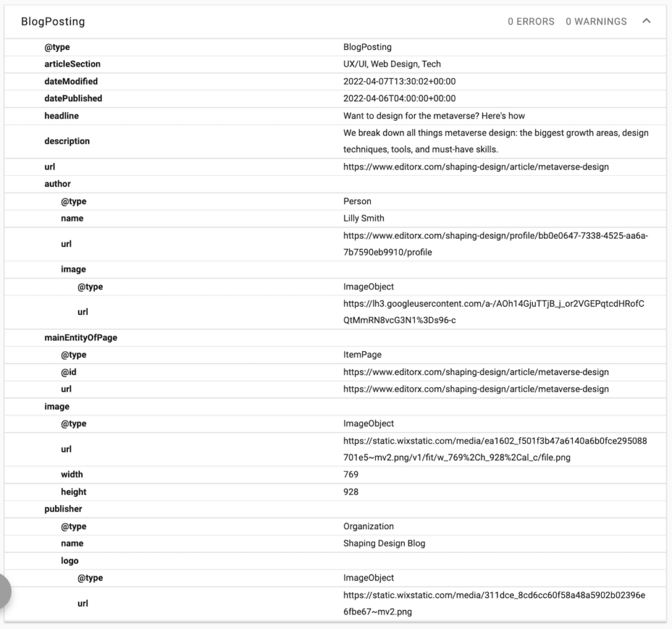
Task: Collapse the BlogPosting panel using the chevron
Action: pyautogui.click(x=646, y=21)
